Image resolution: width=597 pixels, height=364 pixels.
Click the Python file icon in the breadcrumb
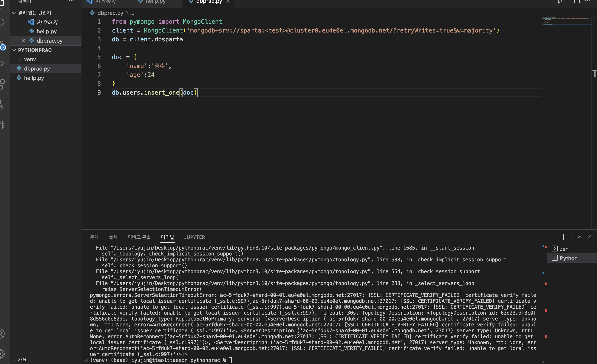(x=92, y=13)
